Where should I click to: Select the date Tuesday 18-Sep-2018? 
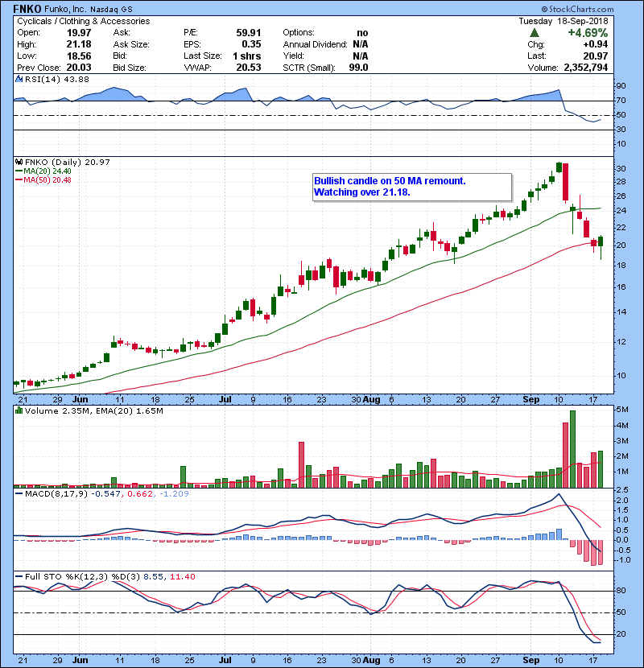(x=563, y=21)
